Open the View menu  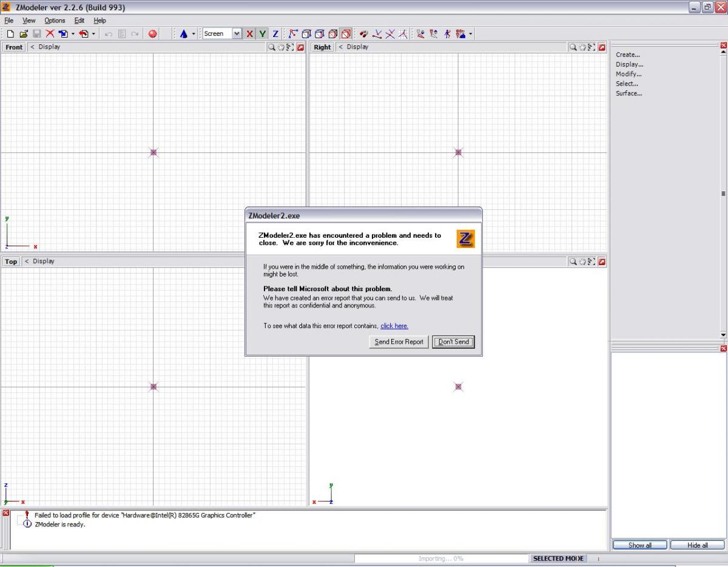(29, 21)
